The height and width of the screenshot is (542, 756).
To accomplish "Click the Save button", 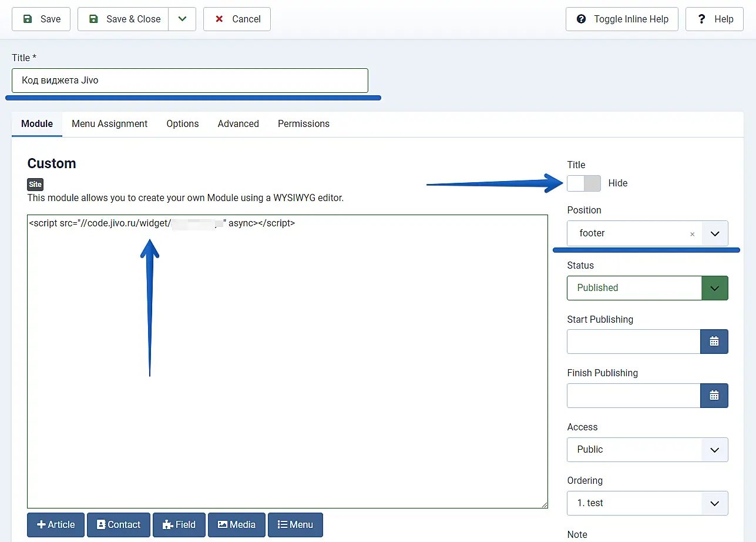I will point(41,19).
